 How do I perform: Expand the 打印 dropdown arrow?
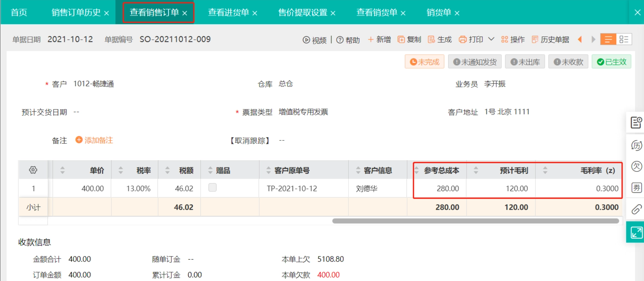point(491,39)
